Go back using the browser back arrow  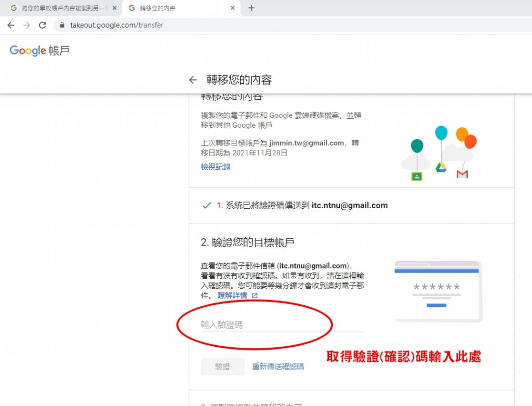point(11,25)
